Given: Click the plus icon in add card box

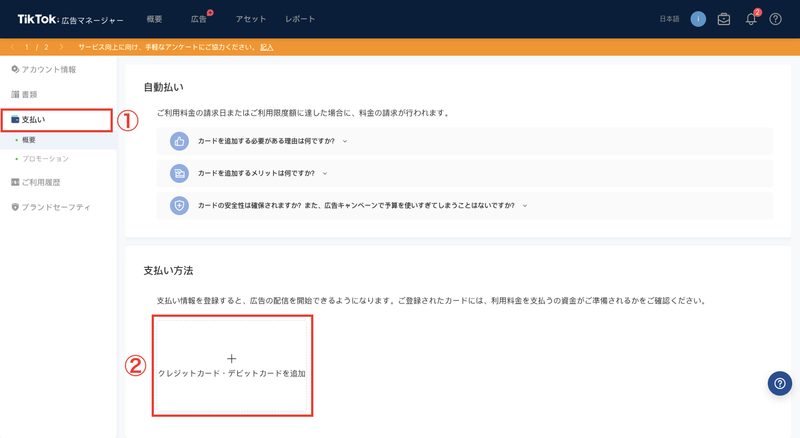Looking at the screenshot, I should [x=232, y=358].
